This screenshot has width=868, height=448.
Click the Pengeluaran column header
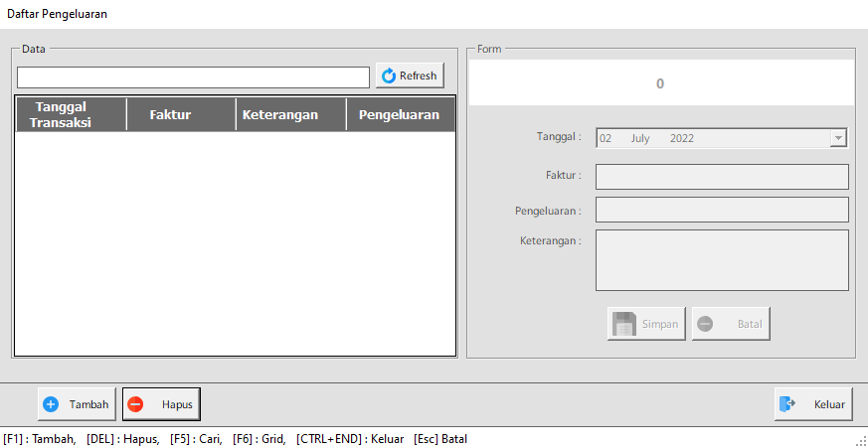tap(401, 114)
